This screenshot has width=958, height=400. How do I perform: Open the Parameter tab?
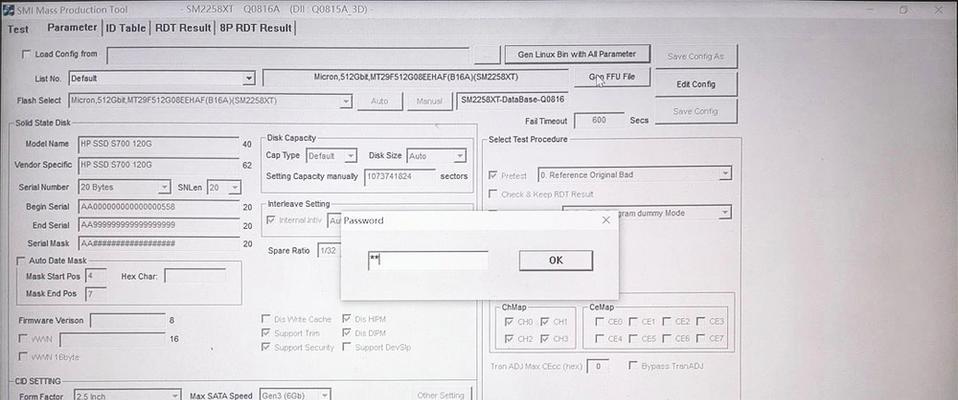click(x=72, y=27)
